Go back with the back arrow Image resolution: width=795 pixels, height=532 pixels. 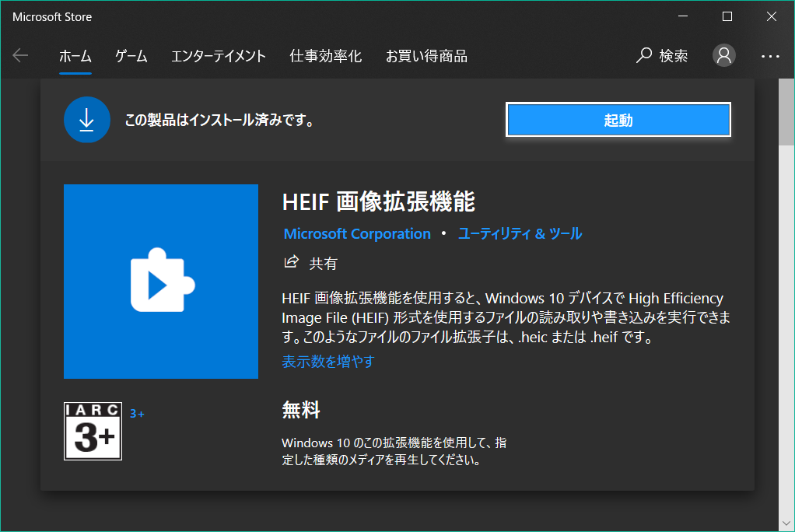20,55
